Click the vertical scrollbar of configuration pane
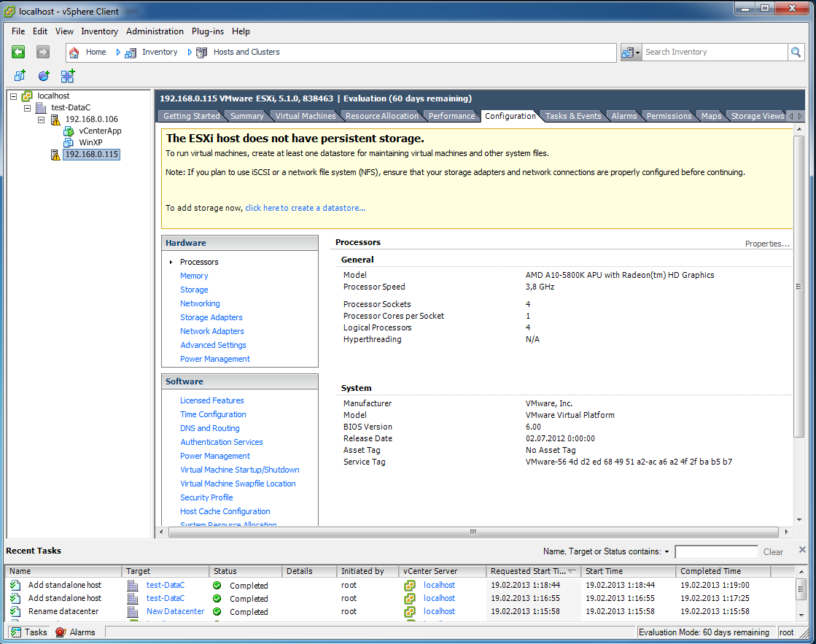This screenshot has width=816, height=644. point(798,287)
